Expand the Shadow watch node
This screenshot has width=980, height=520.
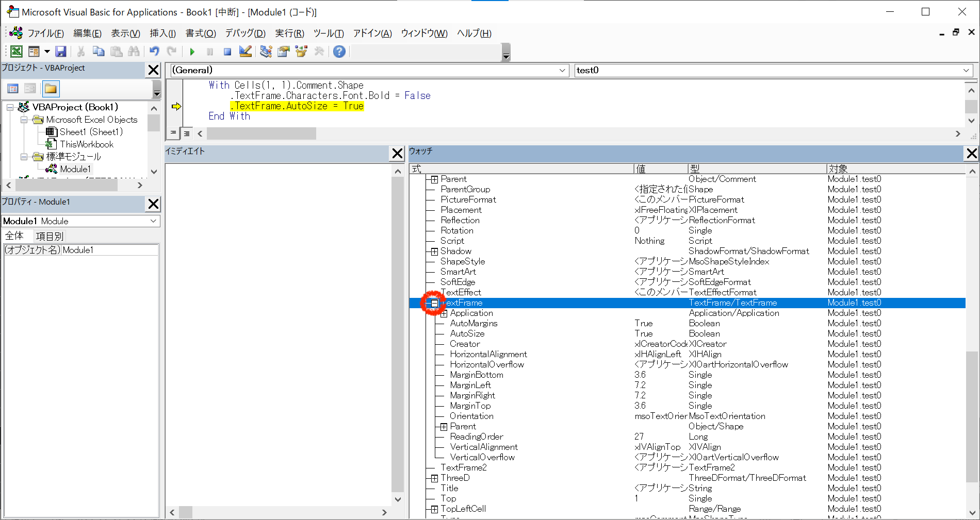(434, 251)
